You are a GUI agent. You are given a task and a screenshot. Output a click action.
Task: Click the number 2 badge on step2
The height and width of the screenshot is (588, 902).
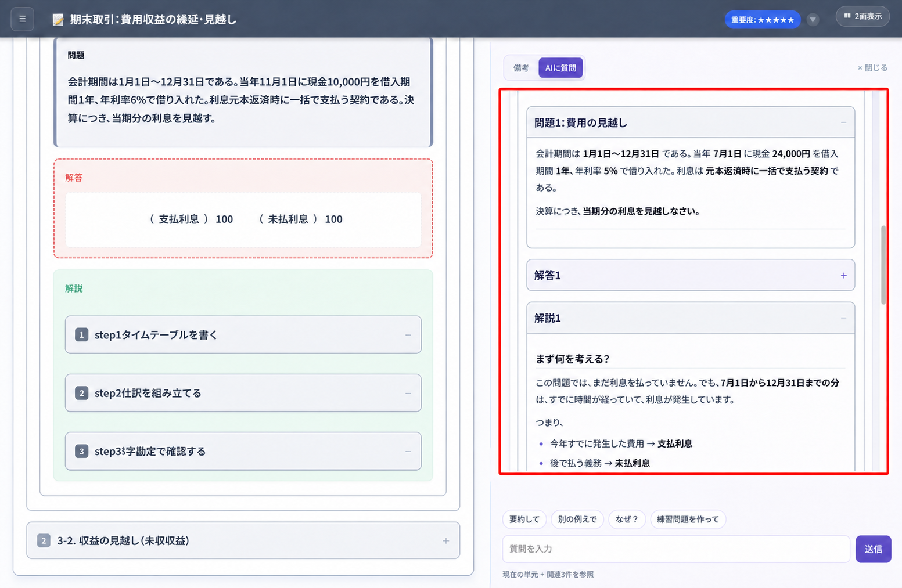point(81,393)
